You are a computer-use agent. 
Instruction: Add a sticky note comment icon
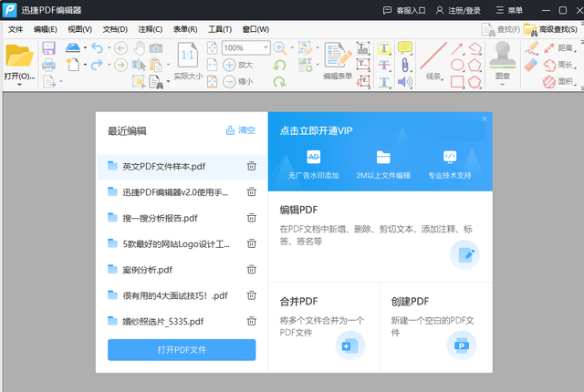(x=405, y=47)
